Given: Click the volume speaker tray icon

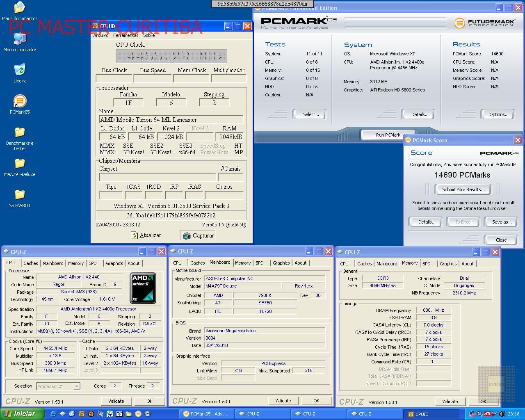Looking at the screenshot, I should pos(502,414).
